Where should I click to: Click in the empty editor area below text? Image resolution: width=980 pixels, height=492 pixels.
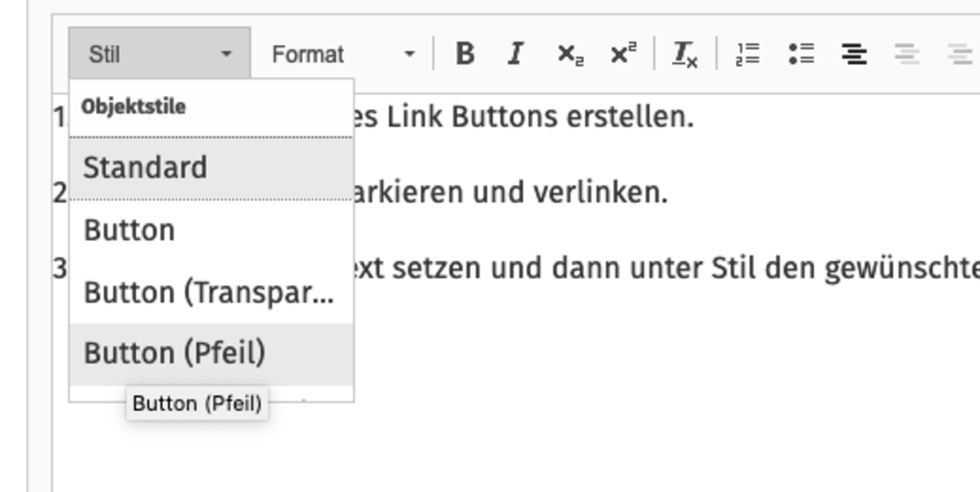pos(621,392)
